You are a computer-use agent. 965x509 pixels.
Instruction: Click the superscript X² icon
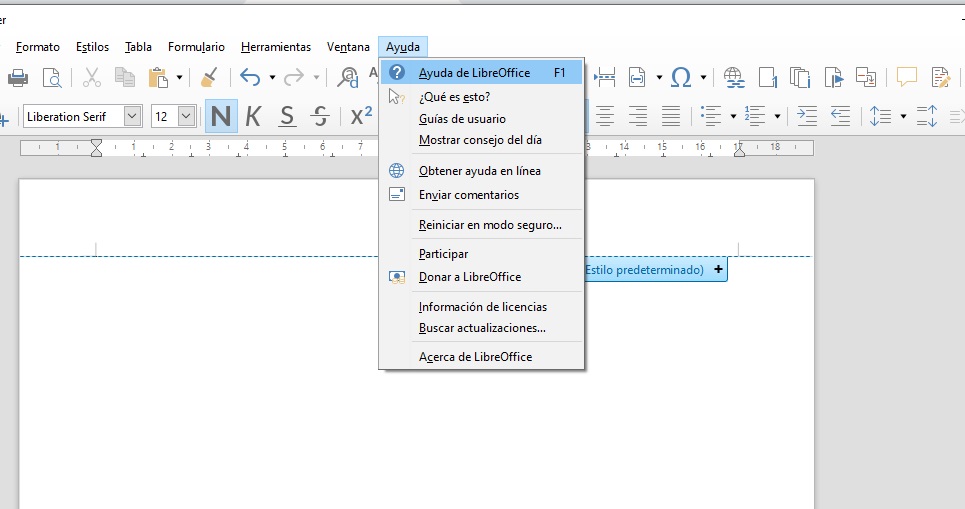click(x=361, y=116)
